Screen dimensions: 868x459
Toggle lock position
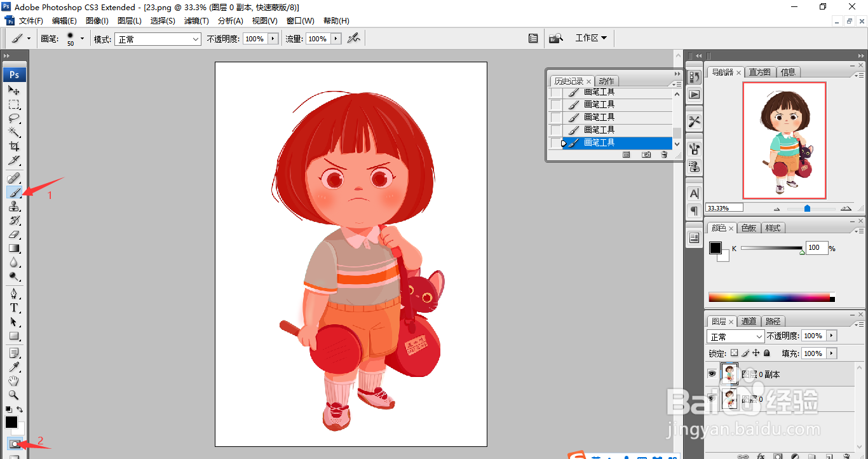point(756,353)
